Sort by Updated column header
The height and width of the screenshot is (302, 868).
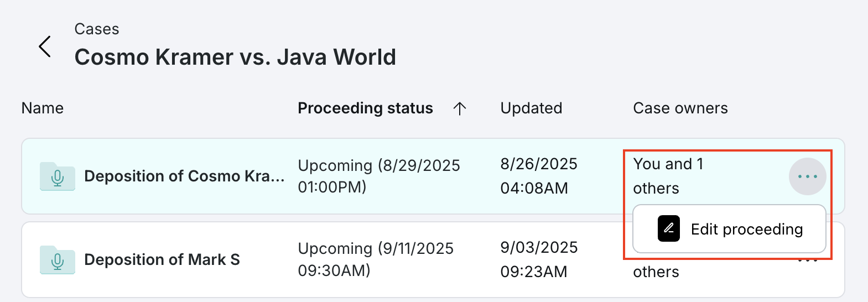pyautogui.click(x=531, y=108)
